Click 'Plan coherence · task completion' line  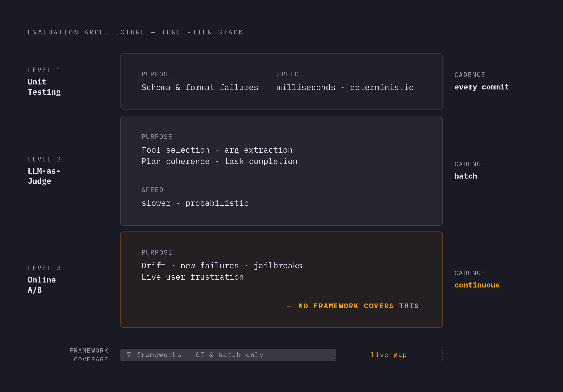coord(219,161)
